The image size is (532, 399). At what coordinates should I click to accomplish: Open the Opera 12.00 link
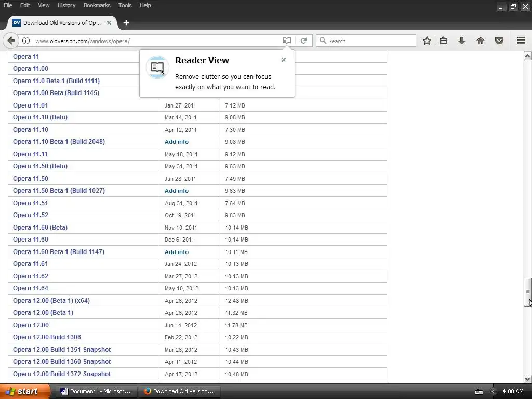31,325
